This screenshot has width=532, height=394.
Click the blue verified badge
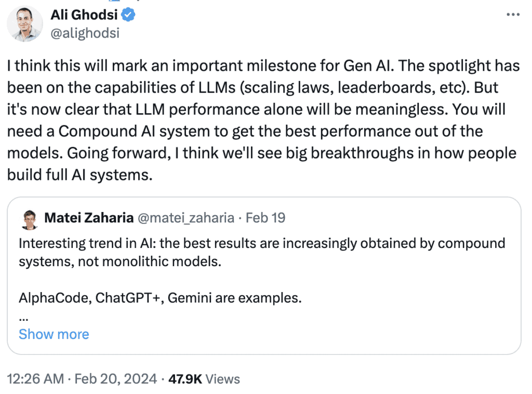[x=129, y=16]
